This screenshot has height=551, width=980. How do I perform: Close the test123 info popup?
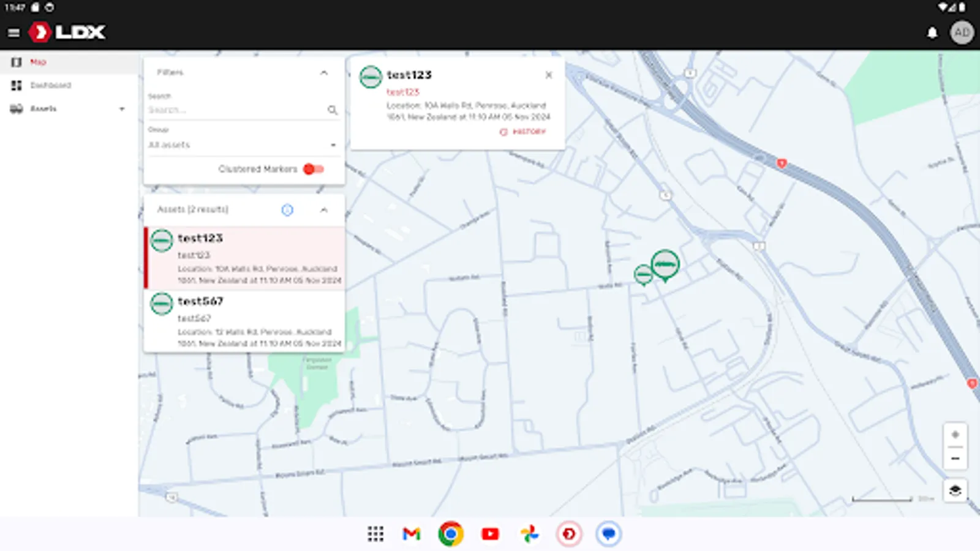coord(548,75)
